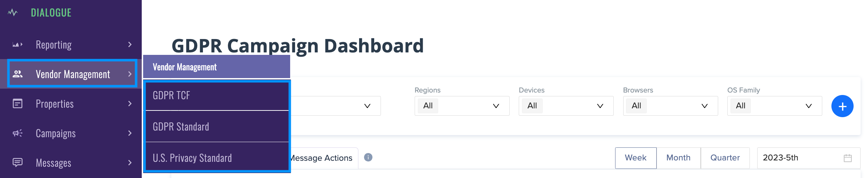The image size is (868, 178).
Task: Click the Properties sidebar icon
Action: pyautogui.click(x=18, y=103)
